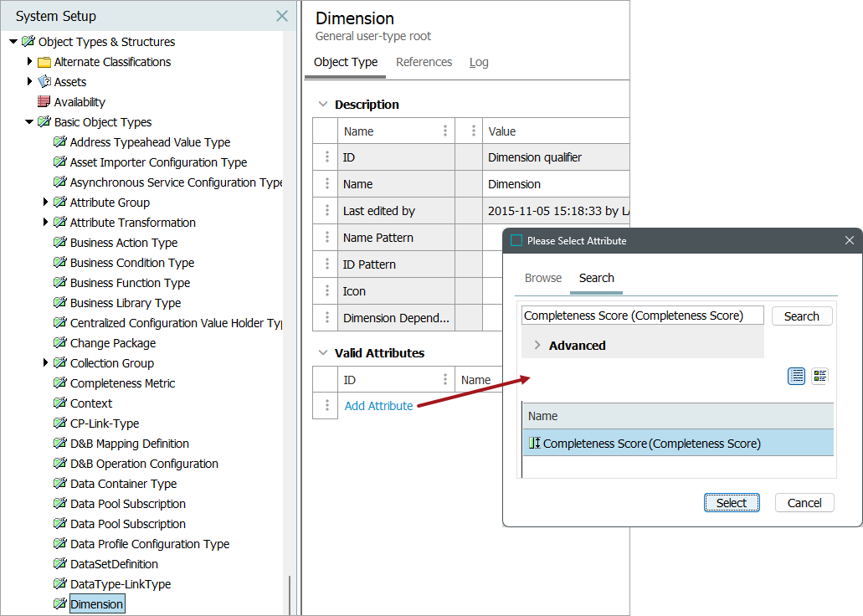This screenshot has width=863, height=616.
Task: Select the Completeness Score search result row
Action: pyautogui.click(x=678, y=444)
